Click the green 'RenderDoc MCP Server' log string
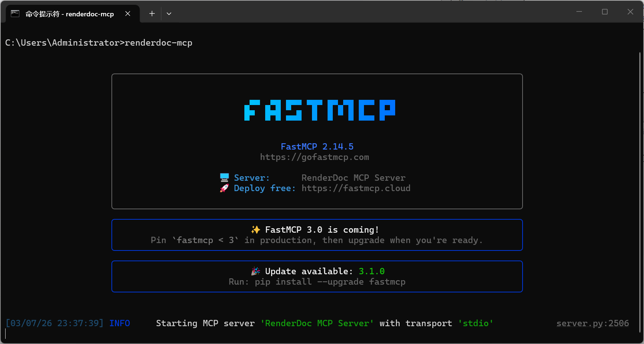The image size is (644, 344). click(x=317, y=323)
